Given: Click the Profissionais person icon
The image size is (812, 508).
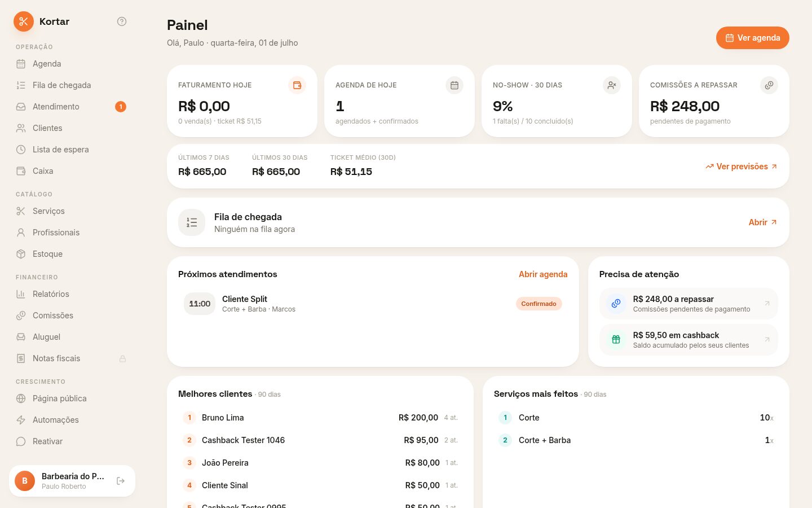Looking at the screenshot, I should [21, 233].
